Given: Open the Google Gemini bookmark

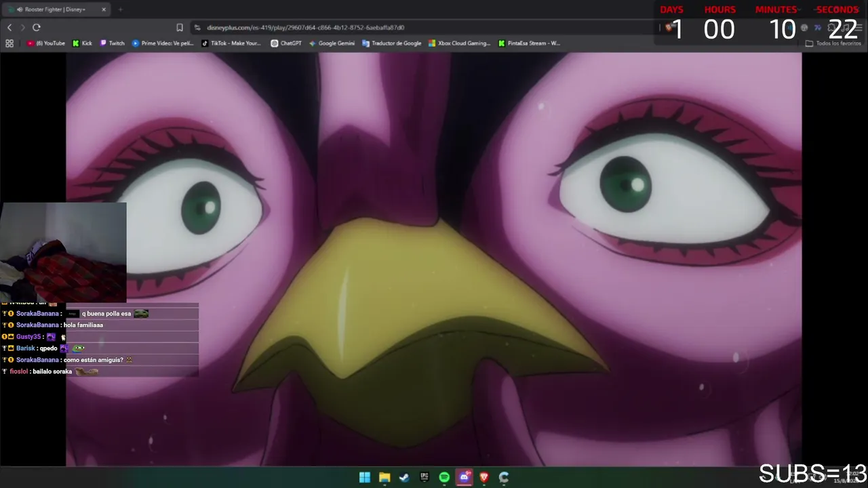Looking at the screenshot, I should pyautogui.click(x=332, y=43).
